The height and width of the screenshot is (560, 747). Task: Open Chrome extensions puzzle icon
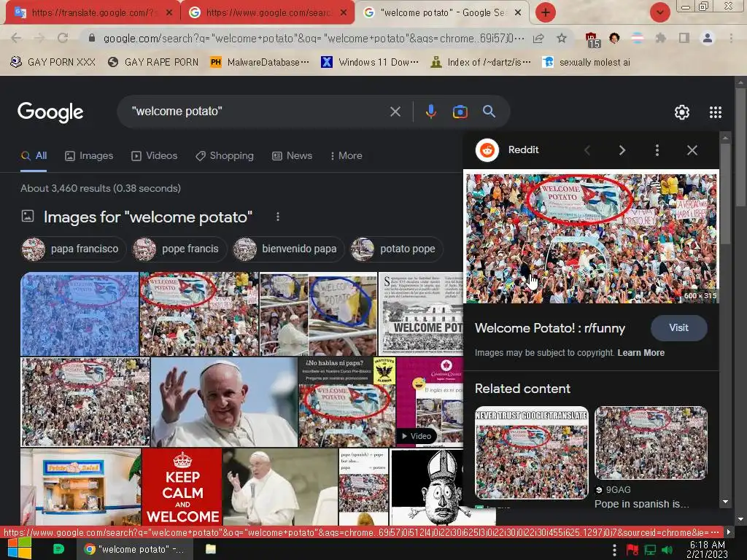pos(660,38)
